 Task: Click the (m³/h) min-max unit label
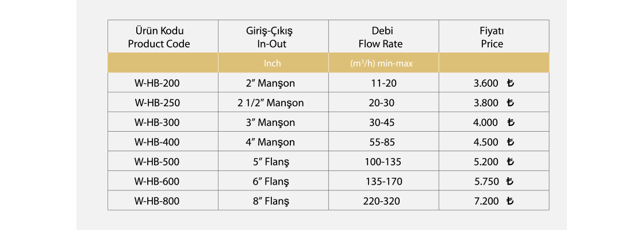pyautogui.click(x=381, y=64)
